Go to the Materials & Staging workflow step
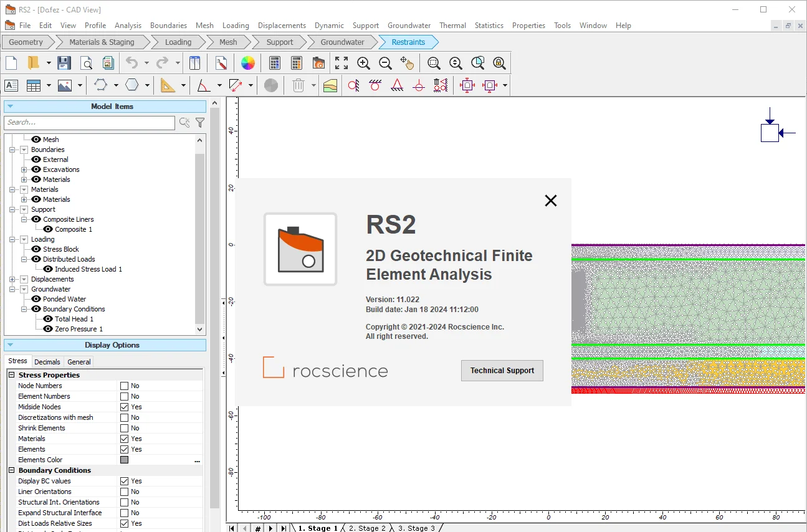 pyautogui.click(x=102, y=42)
